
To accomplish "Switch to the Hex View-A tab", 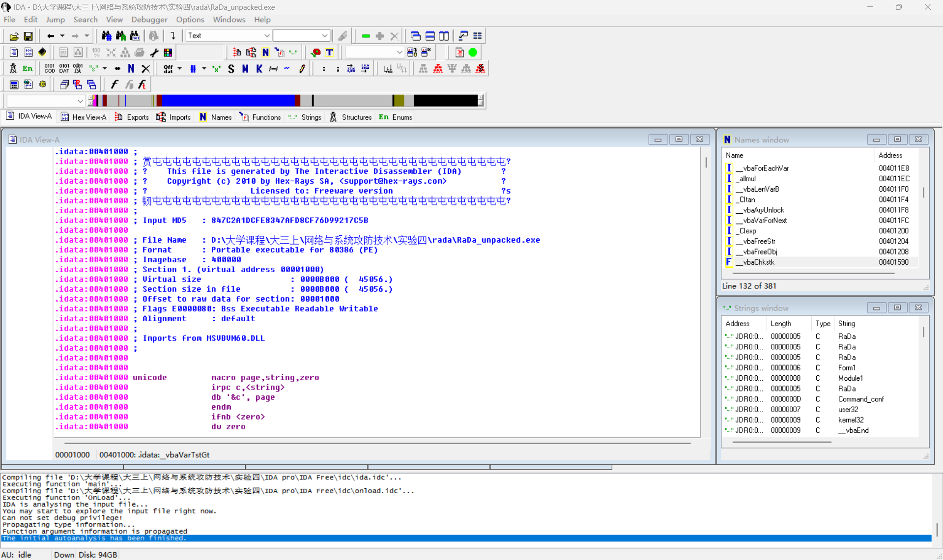I will (84, 117).
